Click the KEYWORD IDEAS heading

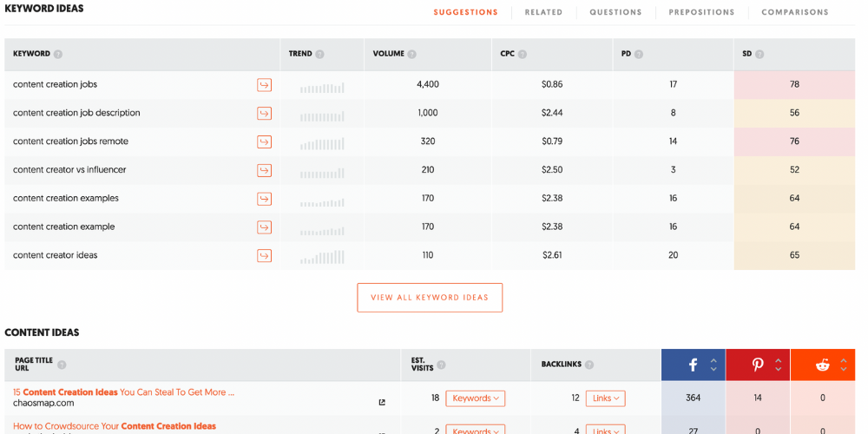[x=44, y=9]
